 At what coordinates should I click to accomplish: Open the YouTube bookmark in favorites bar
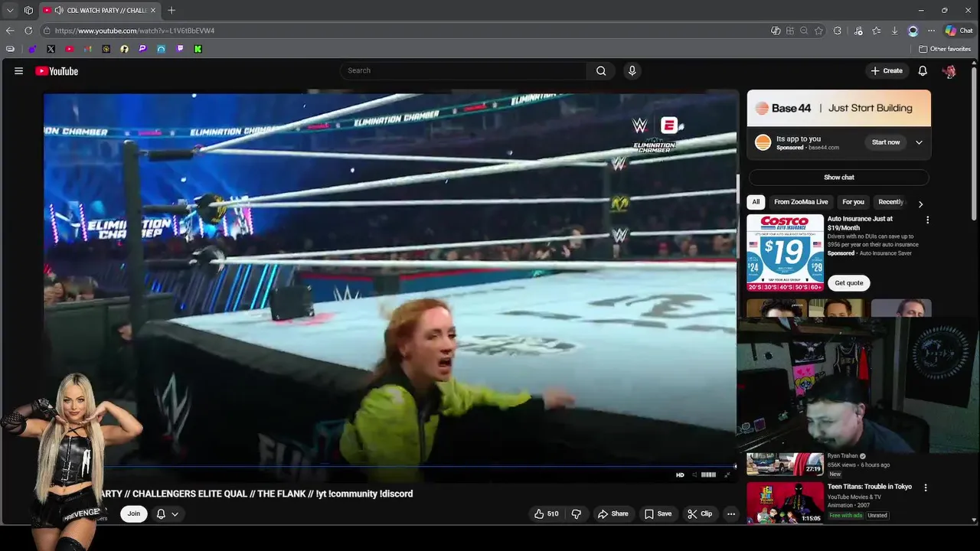click(69, 49)
